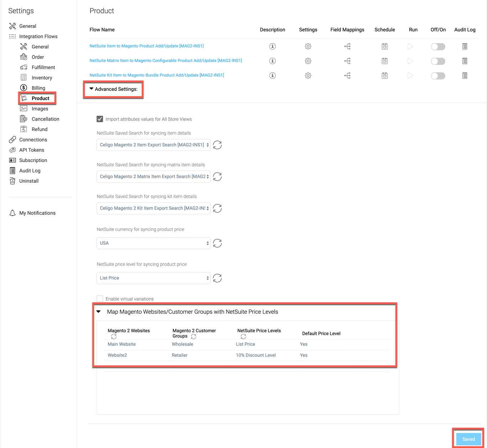Go to API Tokens in sidebar
Viewport: 487px width, 448px height.
coord(26,150)
